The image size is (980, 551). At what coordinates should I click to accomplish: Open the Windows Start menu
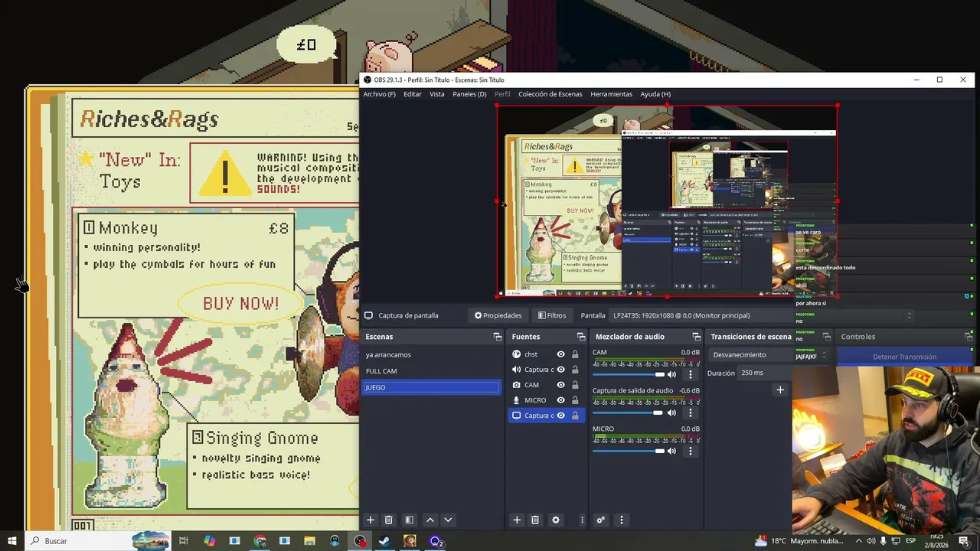[x=12, y=541]
